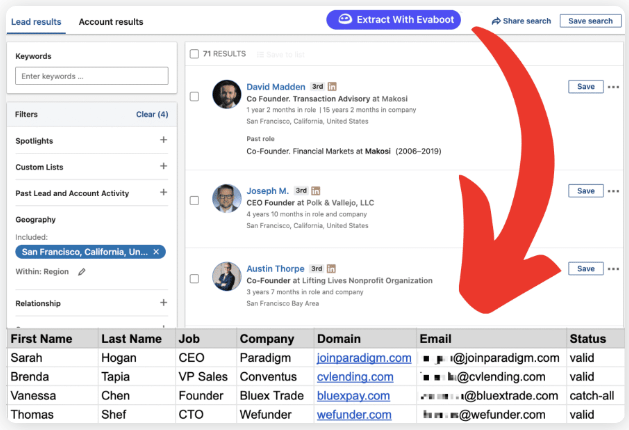Edit the Within: Region pencil icon
The height and width of the screenshot is (430, 629).
(82, 272)
